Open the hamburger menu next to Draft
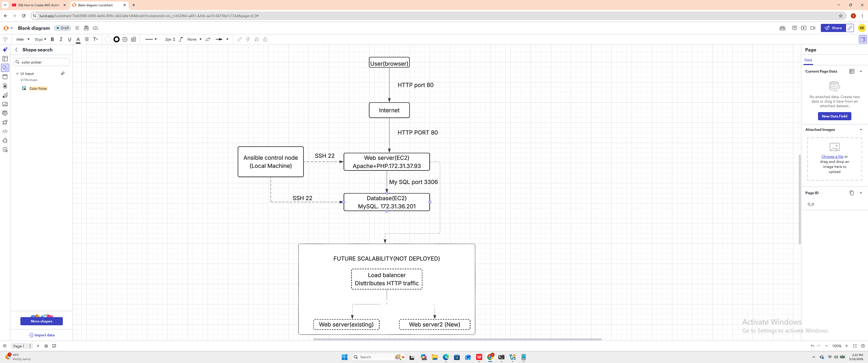This screenshot has width=868, height=363. 77,28
